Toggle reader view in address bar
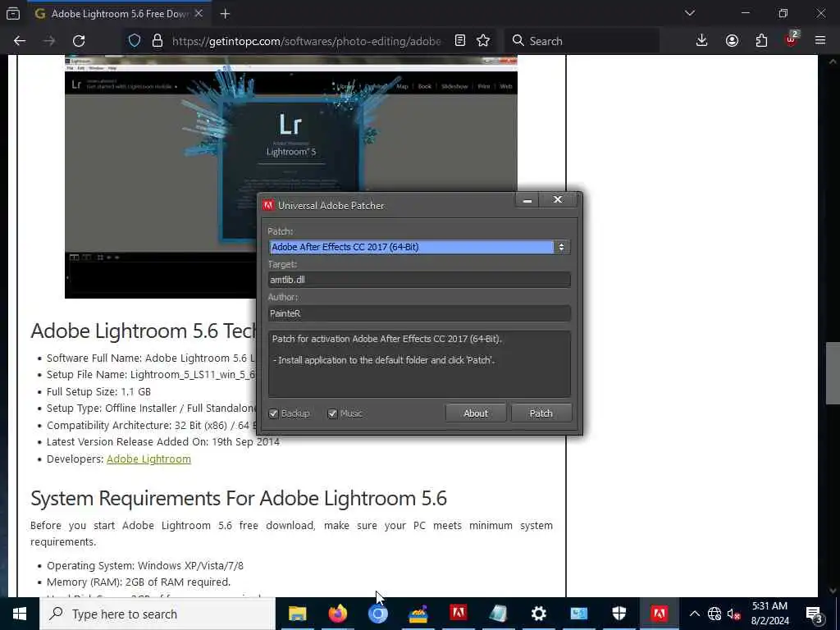The image size is (840, 630). 460,41
